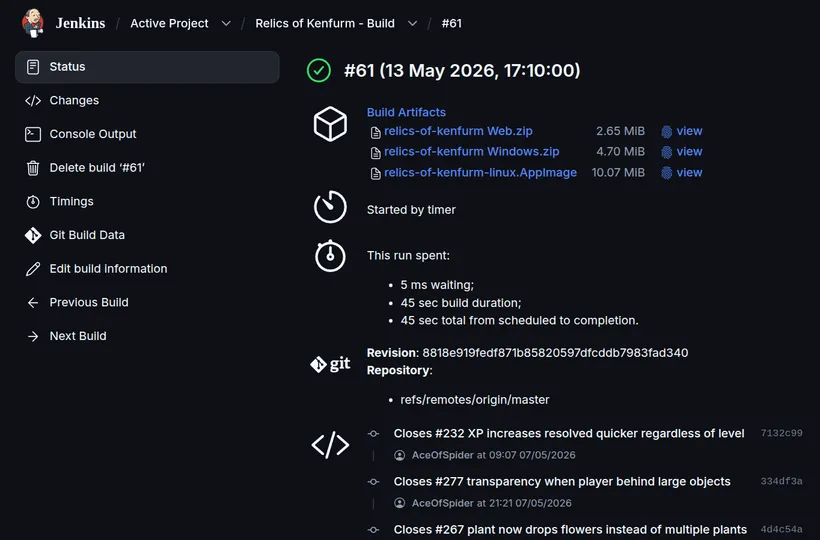The height and width of the screenshot is (540, 820).
Task: Expand the Active Project breadcrumb dropdown
Action: point(226,24)
